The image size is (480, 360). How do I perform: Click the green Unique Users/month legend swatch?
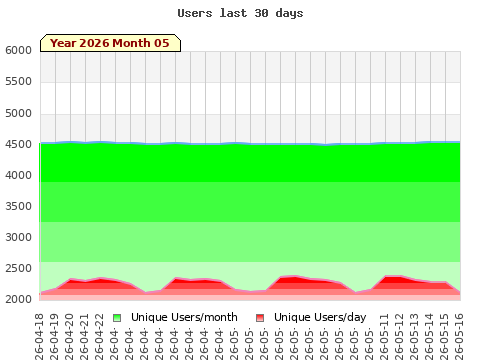coord(117,318)
